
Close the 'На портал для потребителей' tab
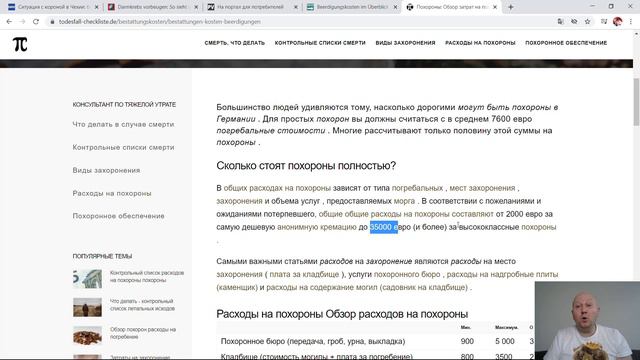[x=296, y=7]
